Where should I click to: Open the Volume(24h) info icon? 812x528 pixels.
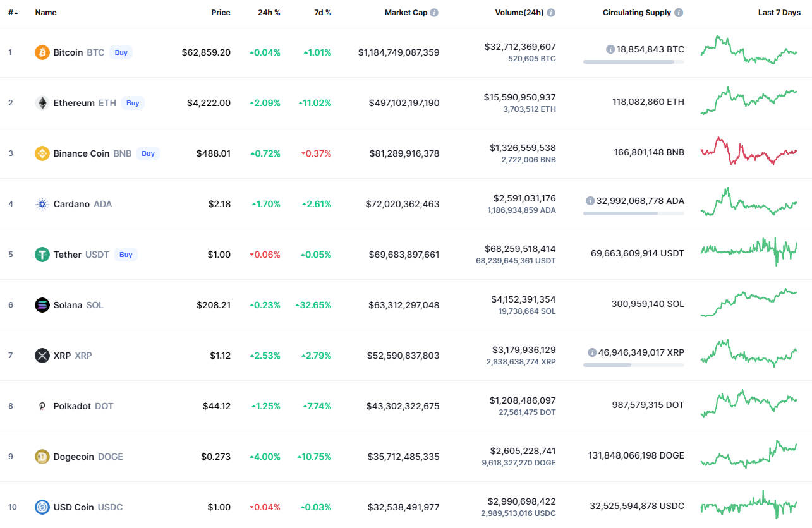pyautogui.click(x=551, y=13)
